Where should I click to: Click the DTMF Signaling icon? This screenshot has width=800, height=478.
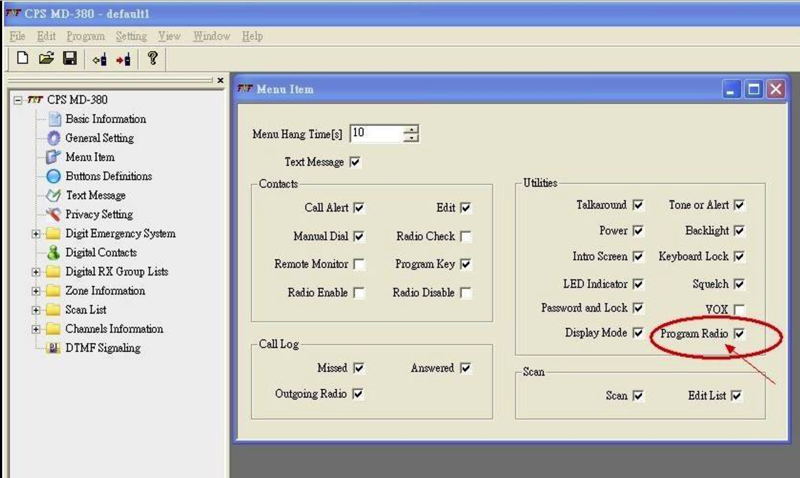click(x=53, y=348)
